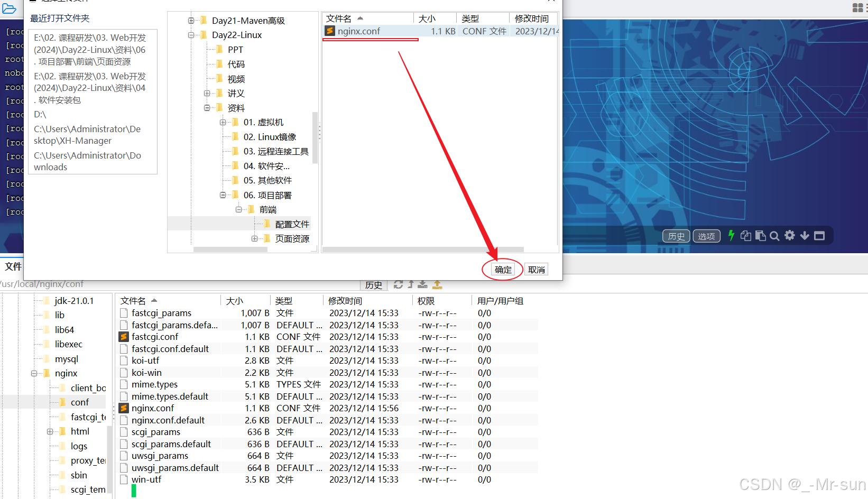Image resolution: width=868 pixels, height=499 pixels.
Task: Click the search magnifier in terminal toolbar
Action: tap(775, 236)
